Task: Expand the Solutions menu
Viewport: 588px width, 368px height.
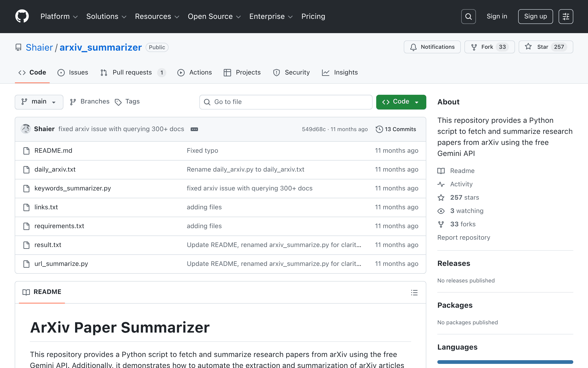Action: coord(106,16)
